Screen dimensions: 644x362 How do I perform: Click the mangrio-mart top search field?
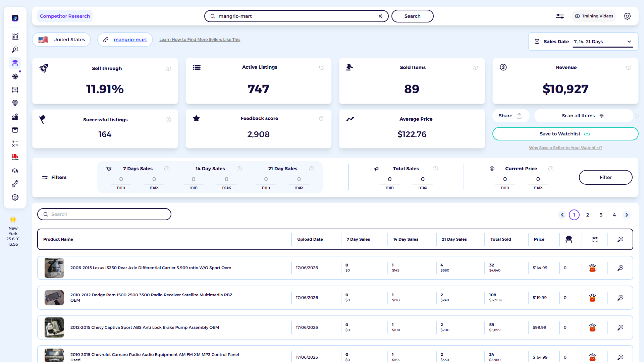pos(297,16)
